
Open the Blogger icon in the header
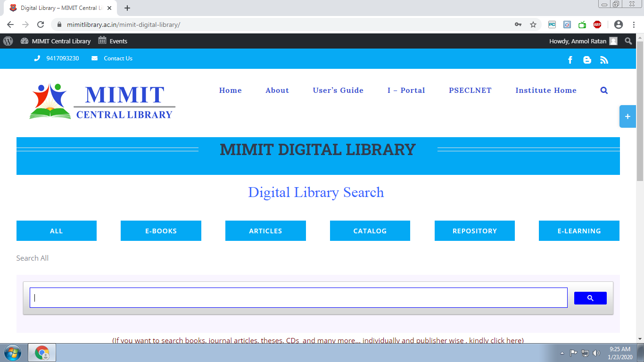[x=587, y=59]
